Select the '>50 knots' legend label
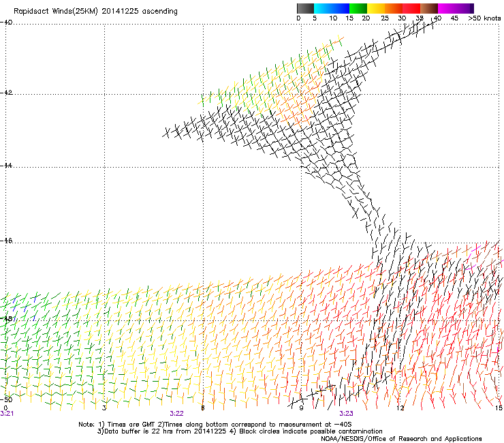 pos(484,18)
